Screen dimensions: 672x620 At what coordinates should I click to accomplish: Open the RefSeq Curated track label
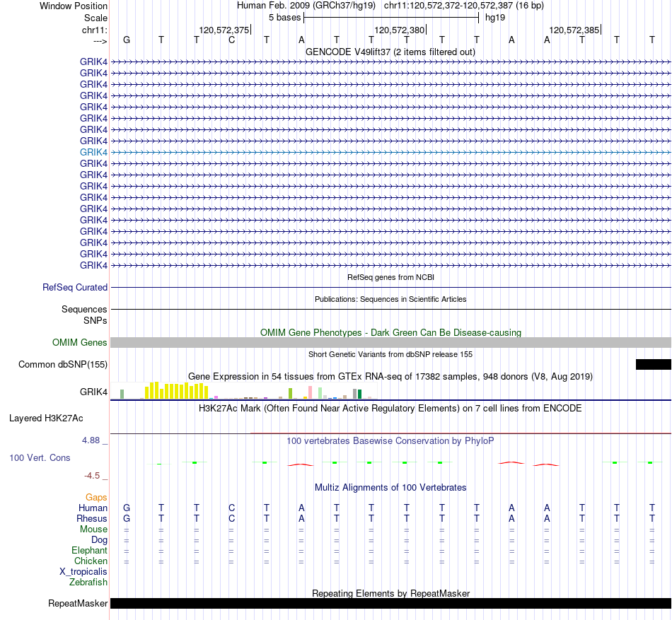[75, 287]
